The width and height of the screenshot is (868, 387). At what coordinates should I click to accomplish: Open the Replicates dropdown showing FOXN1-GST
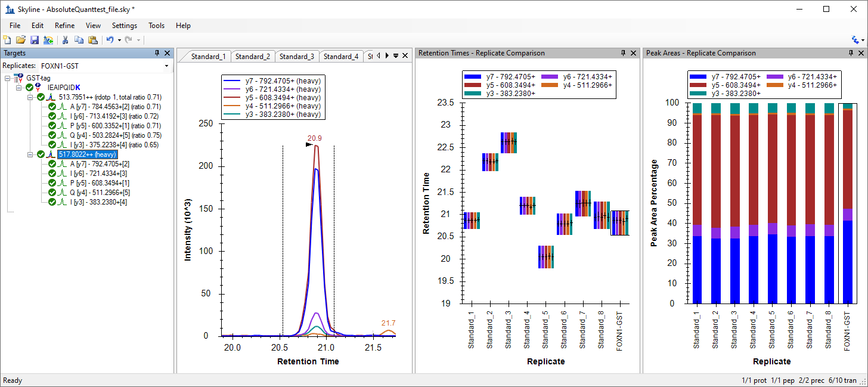tap(166, 66)
